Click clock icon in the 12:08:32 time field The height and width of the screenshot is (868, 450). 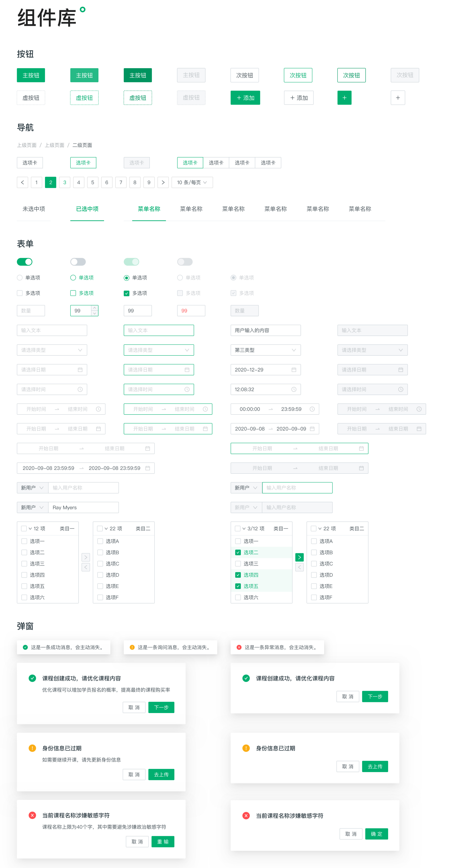294,389
